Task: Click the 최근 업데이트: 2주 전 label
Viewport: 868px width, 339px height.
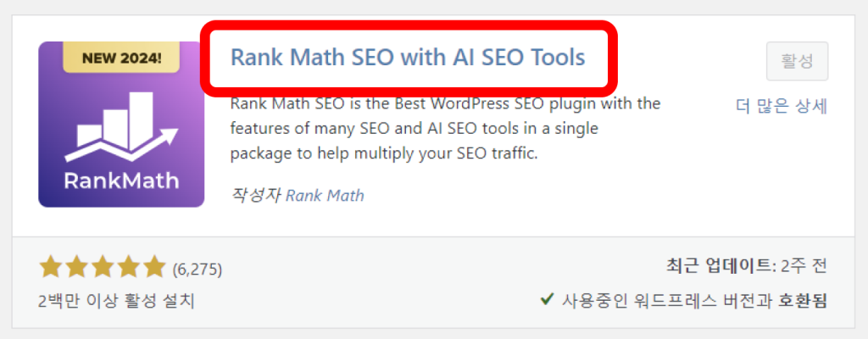Action: [746, 266]
